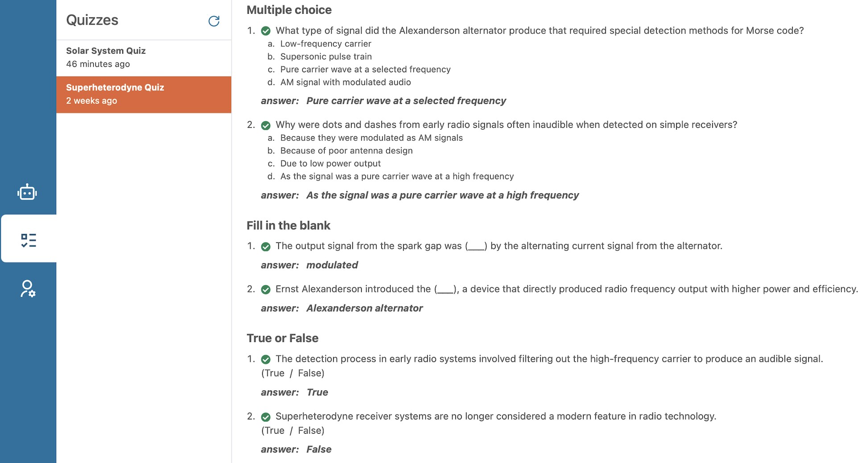
Task: Click green checkmark on dots and dashes question
Action: coord(266,125)
